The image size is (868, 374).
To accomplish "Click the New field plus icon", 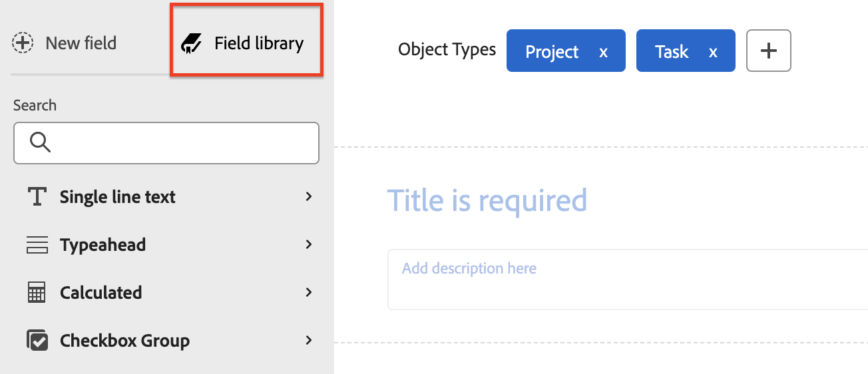I will [x=23, y=43].
